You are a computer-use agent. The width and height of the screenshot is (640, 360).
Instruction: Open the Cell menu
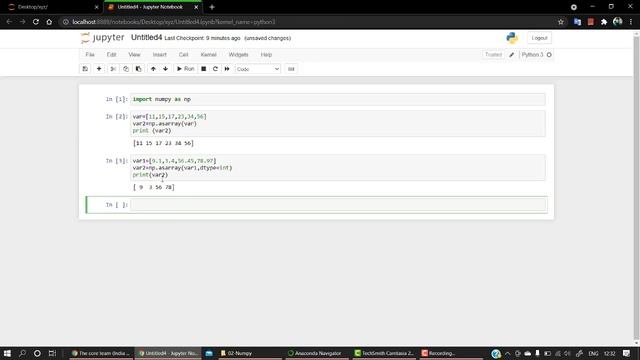(184, 55)
